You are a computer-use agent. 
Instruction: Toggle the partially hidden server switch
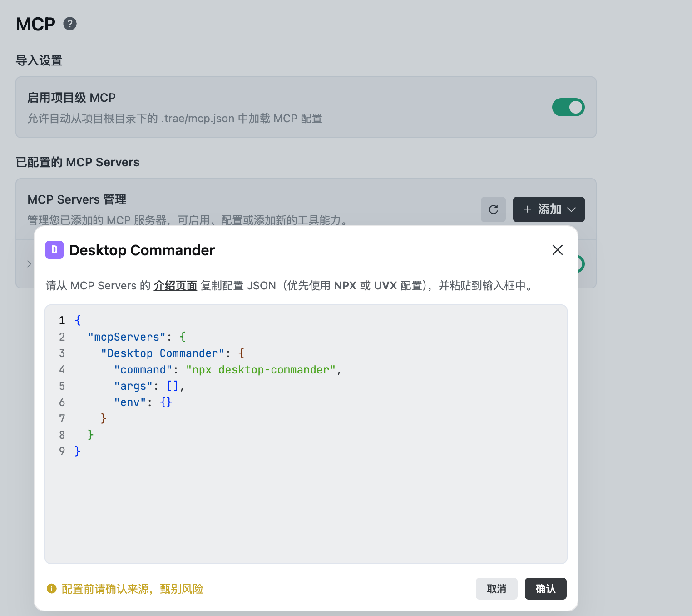(580, 264)
